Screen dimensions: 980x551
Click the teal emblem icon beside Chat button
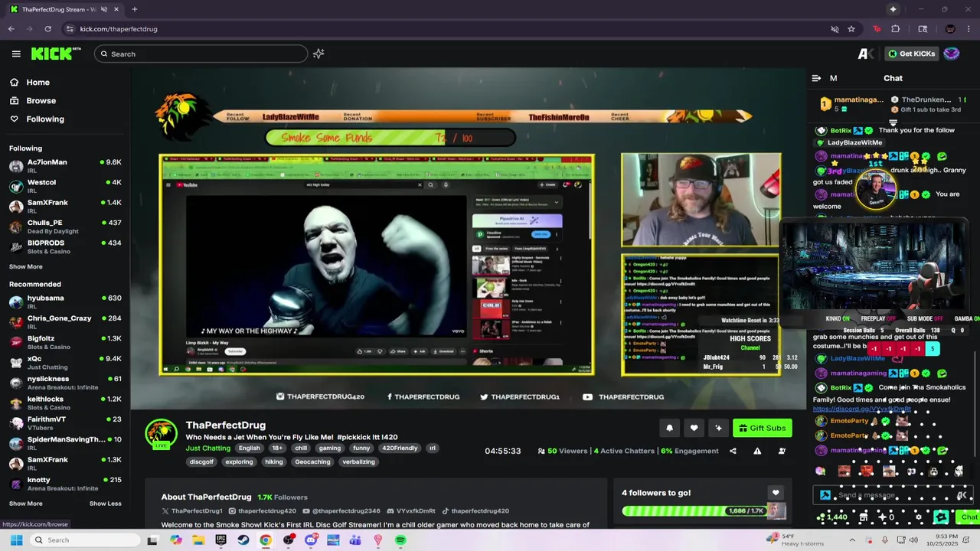pyautogui.click(x=941, y=517)
